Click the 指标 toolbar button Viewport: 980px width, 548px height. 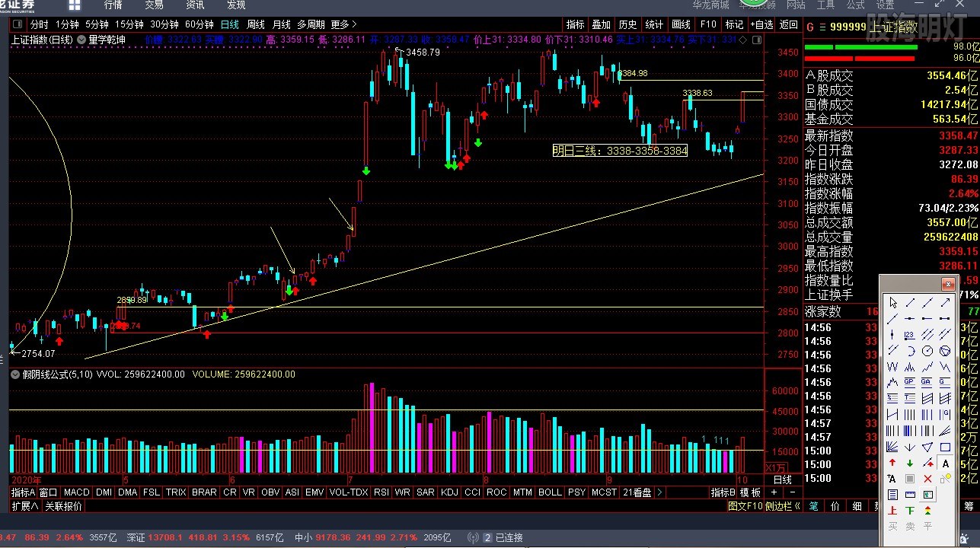575,24
